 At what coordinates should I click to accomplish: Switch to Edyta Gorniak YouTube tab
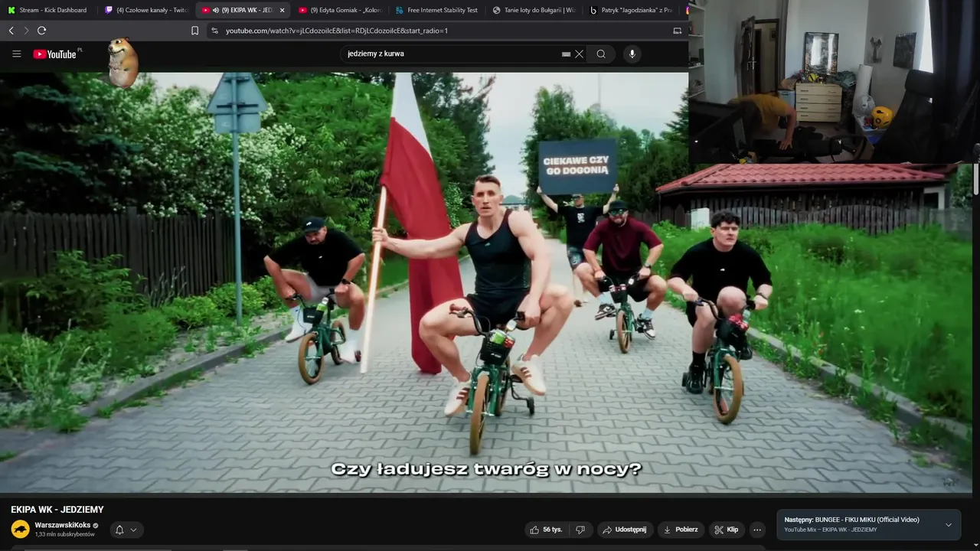tap(340, 10)
